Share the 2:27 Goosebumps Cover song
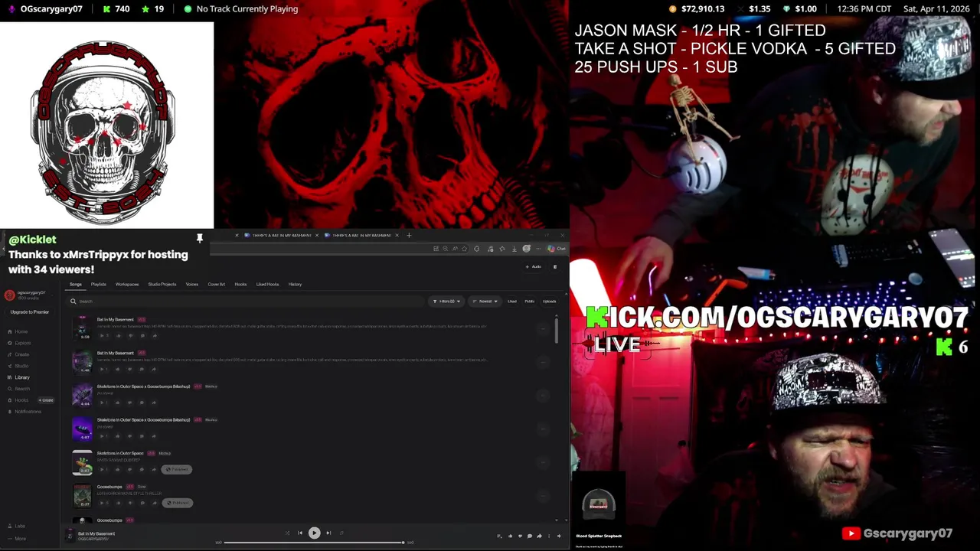The height and width of the screenshot is (551, 980). point(154,503)
